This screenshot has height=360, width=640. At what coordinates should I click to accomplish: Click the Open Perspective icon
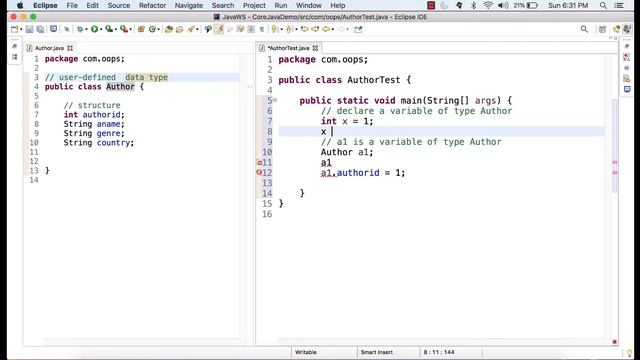point(602,29)
